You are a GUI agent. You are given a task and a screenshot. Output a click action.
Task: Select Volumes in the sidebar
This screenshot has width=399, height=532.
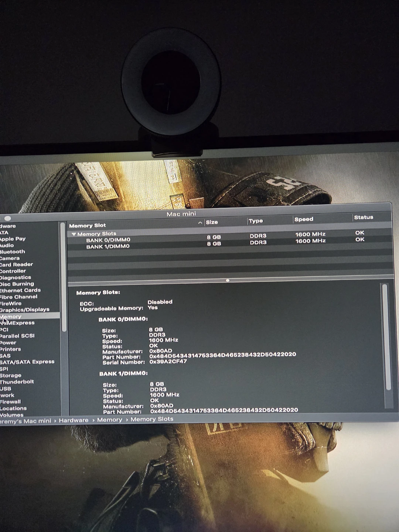(11, 415)
